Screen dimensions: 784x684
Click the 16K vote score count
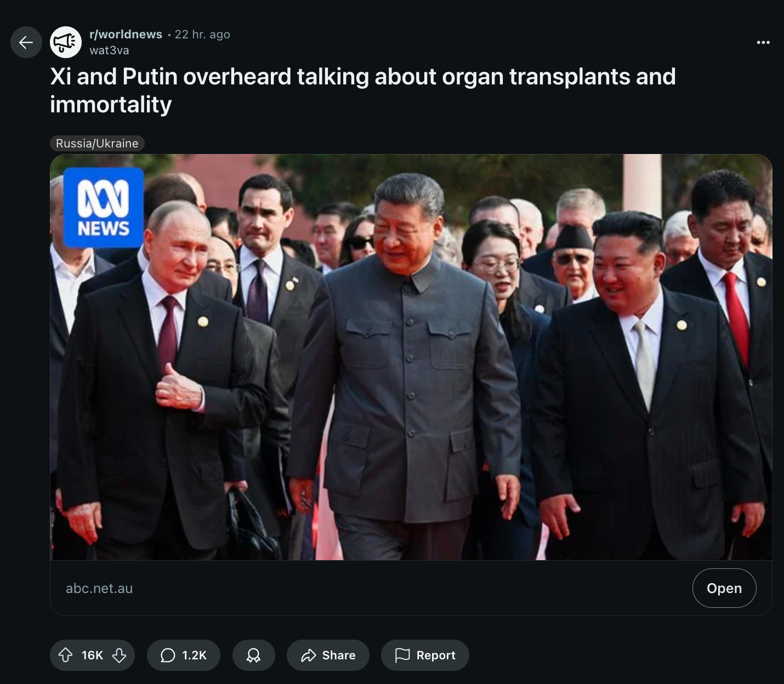coord(92,655)
